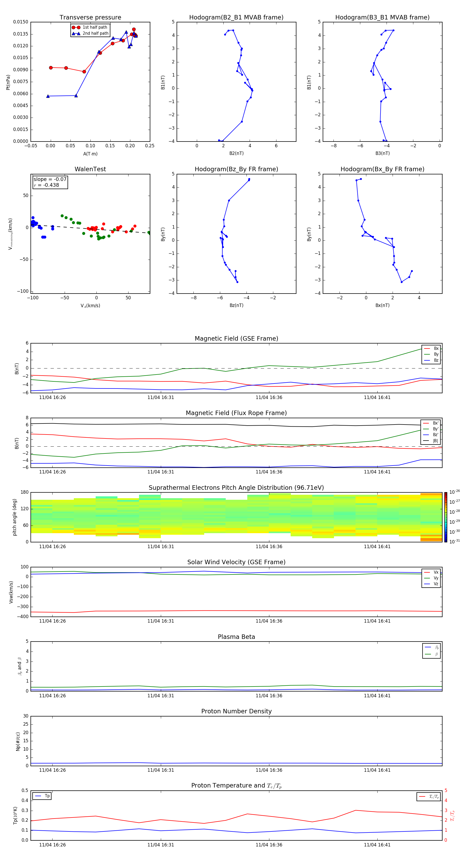
Task: Click the 'Hodogram(Bx_By FR frame)' title
Action: pos(382,169)
